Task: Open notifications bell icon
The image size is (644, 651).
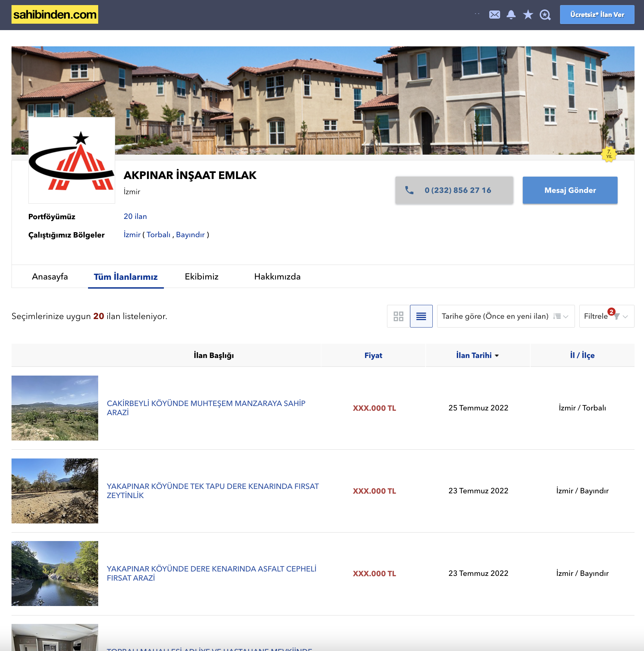Action: coord(511,15)
